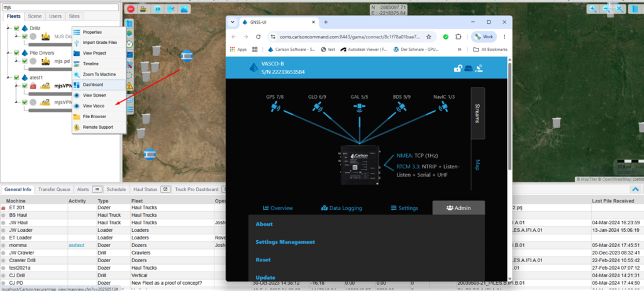Click the clock icon on side toolbar

click(130, 44)
